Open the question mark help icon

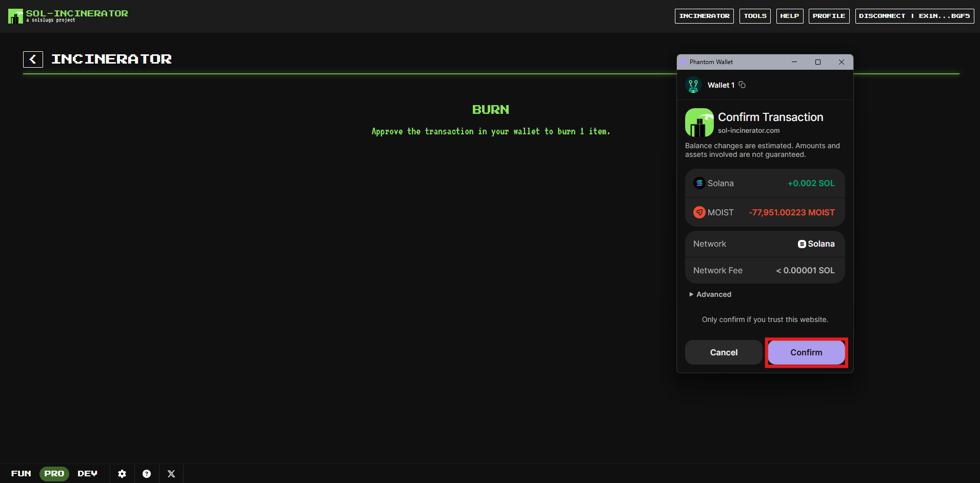[147, 474]
